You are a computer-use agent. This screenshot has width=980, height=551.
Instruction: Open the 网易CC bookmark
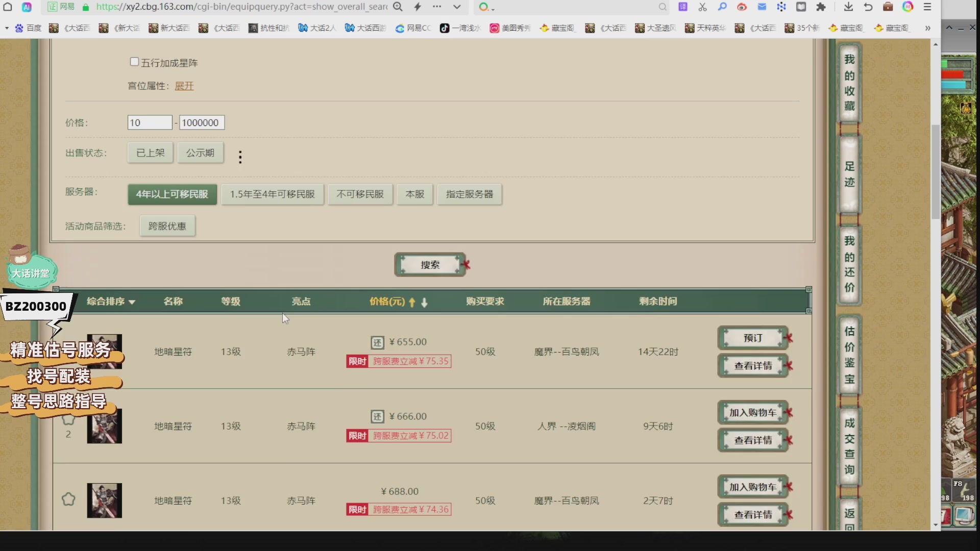(x=413, y=28)
